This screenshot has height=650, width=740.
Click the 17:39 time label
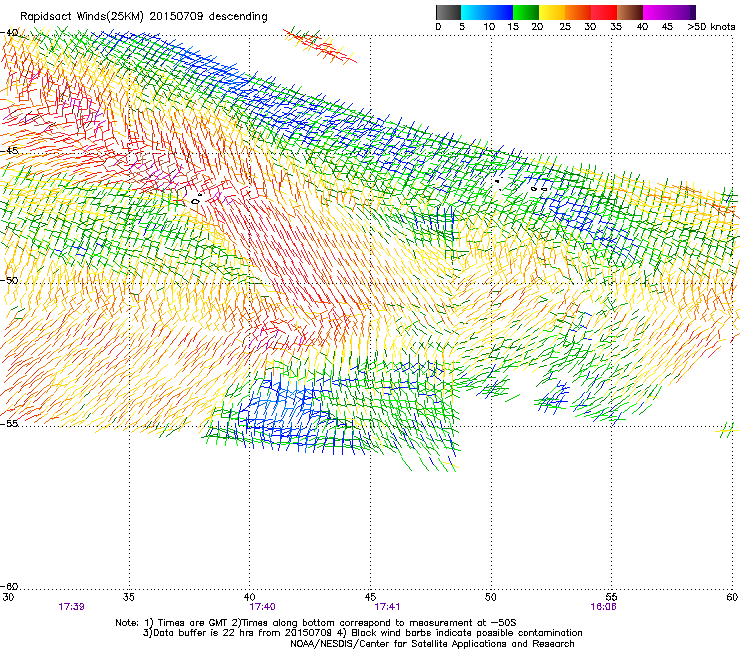[71, 607]
